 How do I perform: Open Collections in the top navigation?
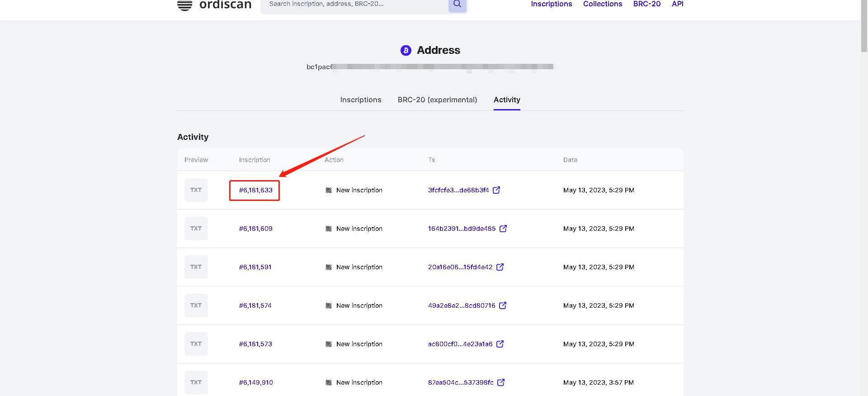pos(602,4)
